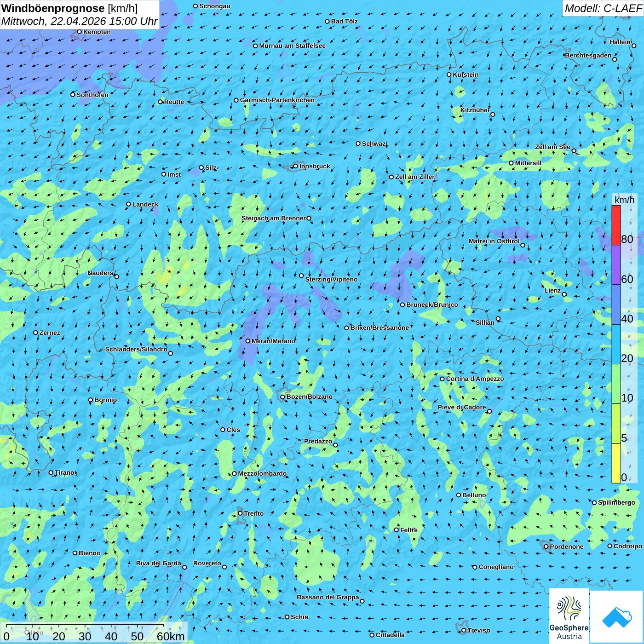The width and height of the screenshot is (644, 644).
Task: Click the Predazzo label
Action: coord(318,441)
